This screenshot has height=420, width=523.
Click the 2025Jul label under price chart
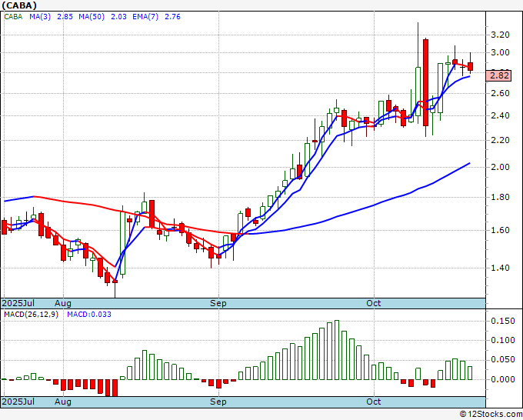[18, 303]
